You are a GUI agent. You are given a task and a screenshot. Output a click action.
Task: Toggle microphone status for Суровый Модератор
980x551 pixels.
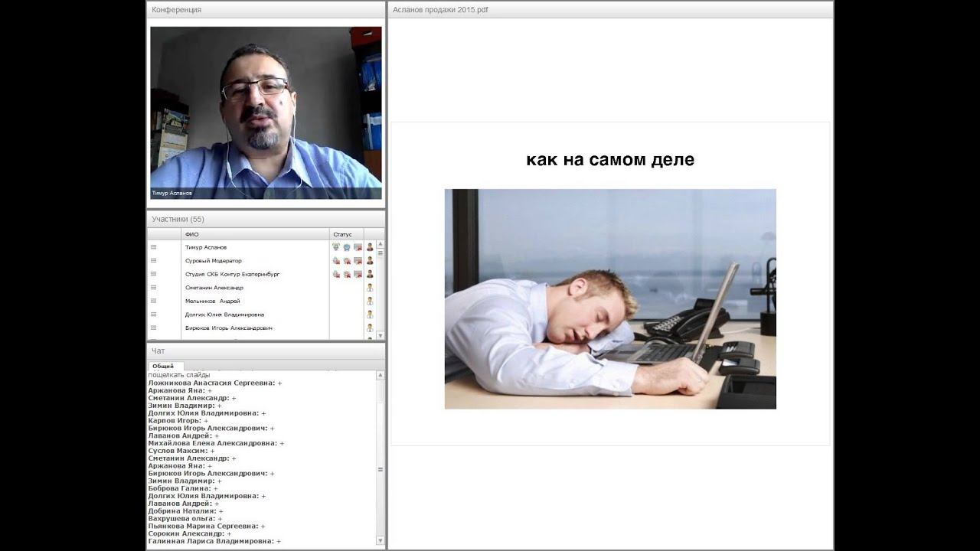tap(336, 261)
